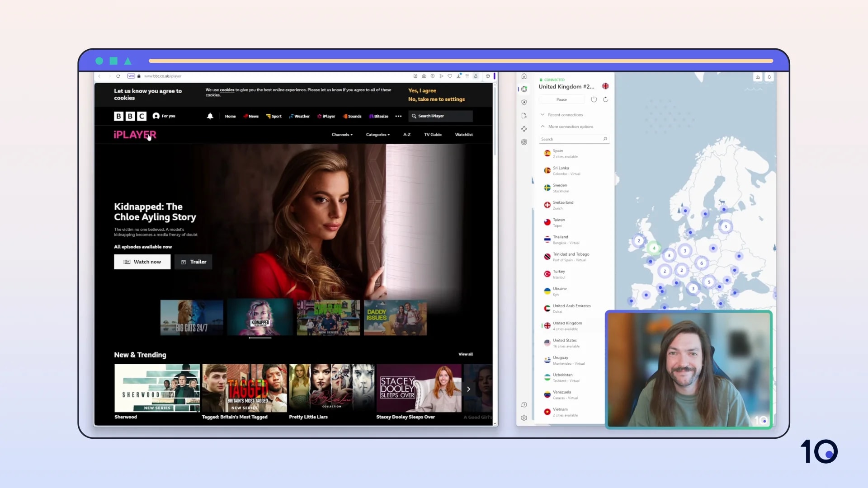Screen dimensions: 868x488
Task: Open NordVPN help icon above settings
Action: coord(524,405)
